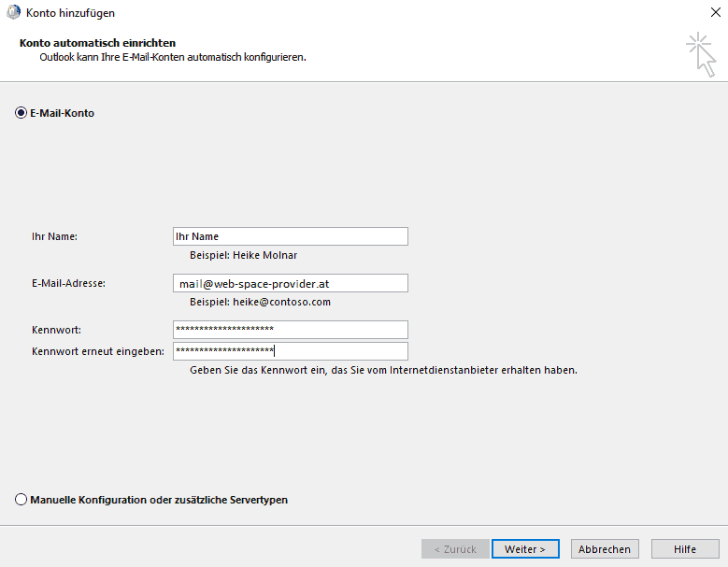Click the Konto hinzufügen window title
This screenshot has height=567, width=728.
coord(70,13)
